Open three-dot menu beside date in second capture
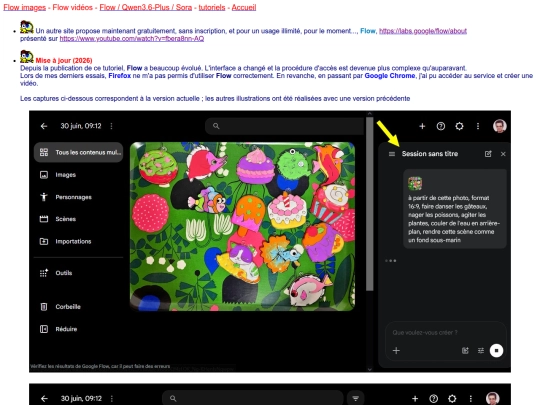The width and height of the screenshot is (540, 405). 112,399
